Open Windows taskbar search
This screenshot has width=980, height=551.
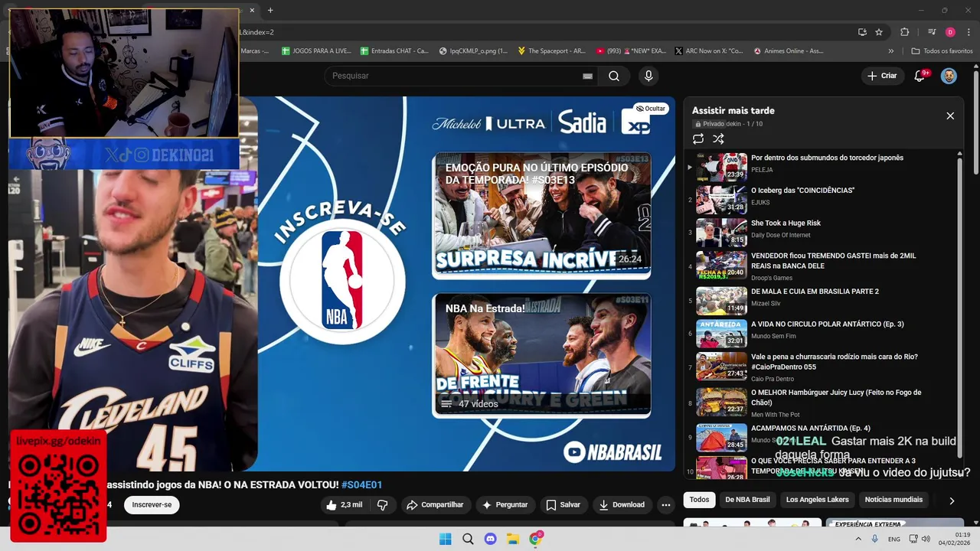pos(468,539)
